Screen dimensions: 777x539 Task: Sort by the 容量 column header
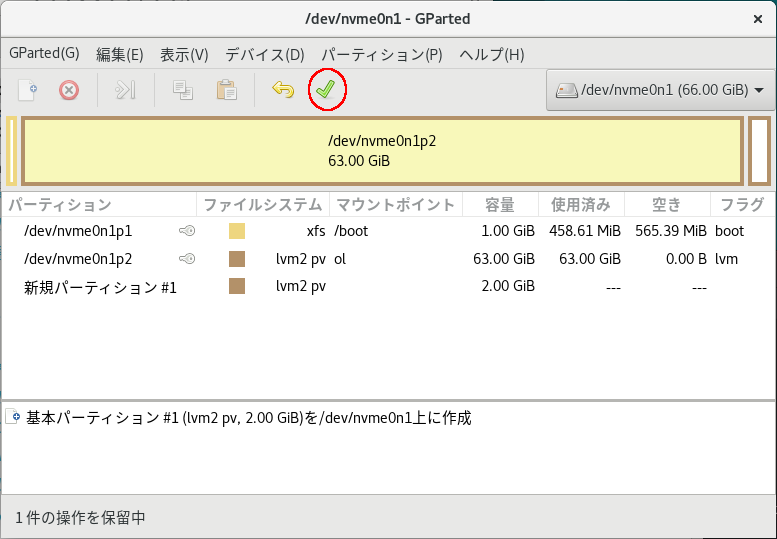(x=499, y=205)
